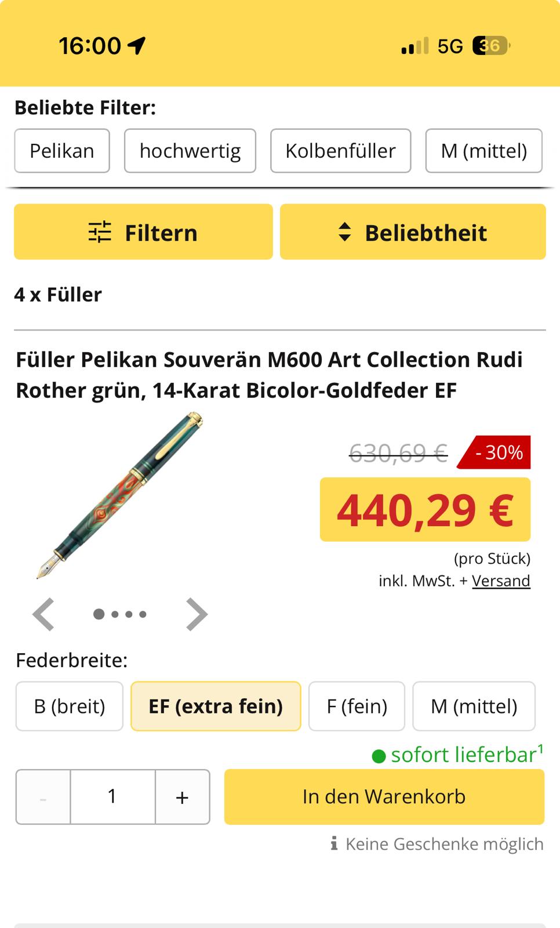Tap the location arrow in status bar
The height and width of the screenshot is (928, 560).
tap(137, 45)
